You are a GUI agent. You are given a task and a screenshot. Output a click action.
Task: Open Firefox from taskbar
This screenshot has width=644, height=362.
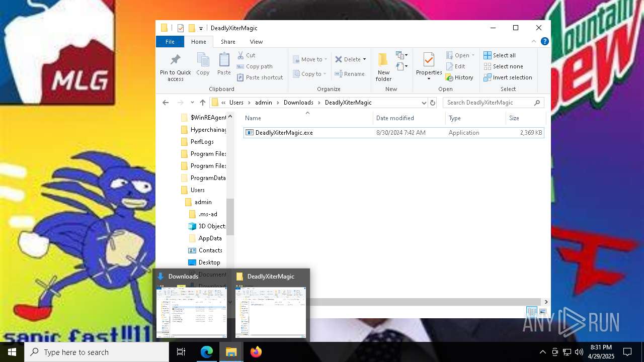256,352
